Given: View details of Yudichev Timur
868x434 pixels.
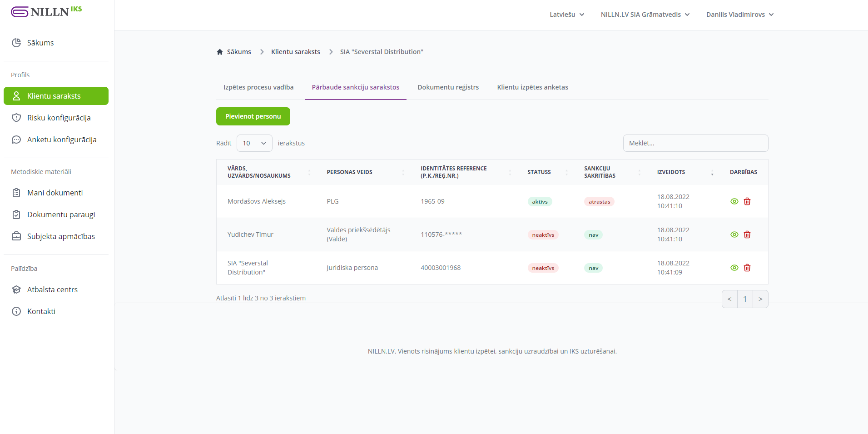Looking at the screenshot, I should coord(734,234).
